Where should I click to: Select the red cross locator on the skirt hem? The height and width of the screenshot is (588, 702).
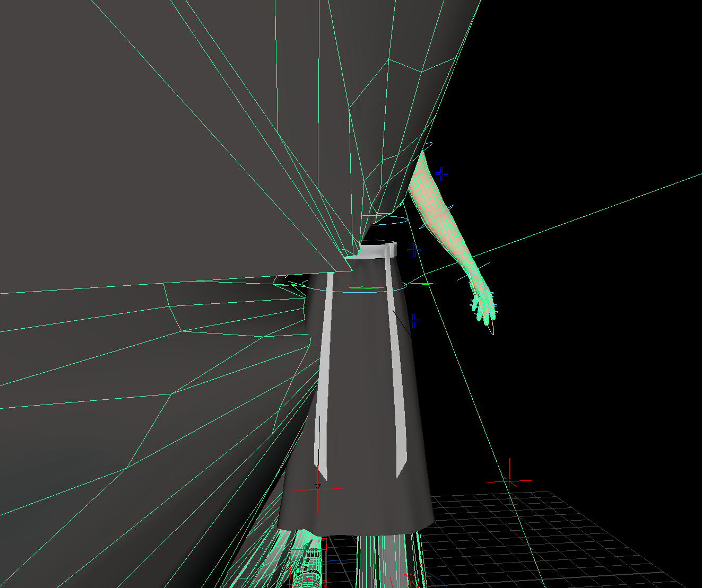coord(318,489)
